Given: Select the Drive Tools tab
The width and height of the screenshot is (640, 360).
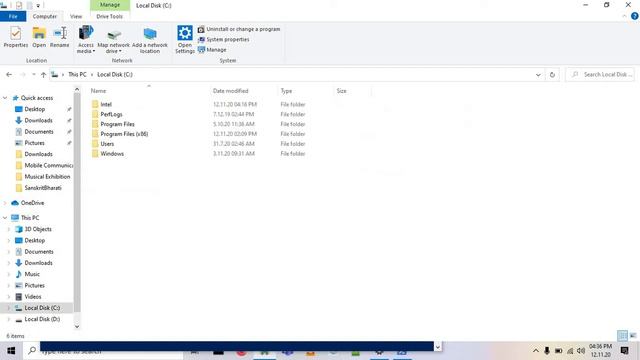Looking at the screenshot, I should coord(109,16).
